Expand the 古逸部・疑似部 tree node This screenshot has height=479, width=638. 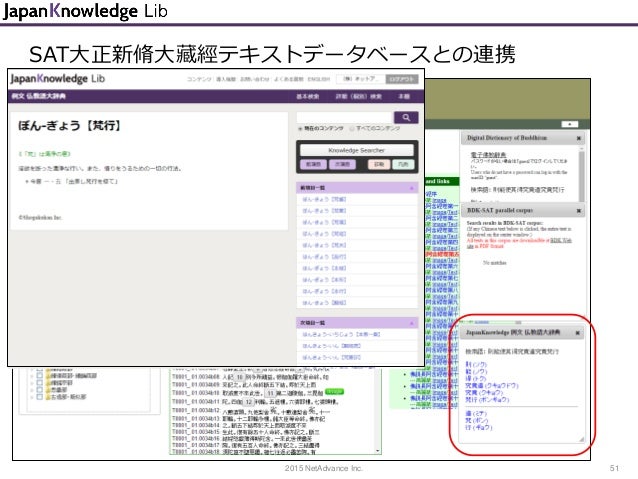(x=33, y=397)
